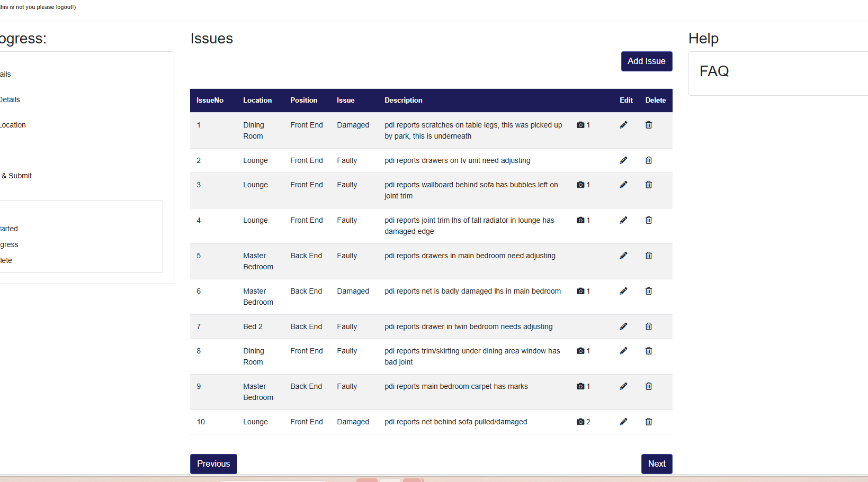Edit issue 7 about the twin bedroom drawer

pos(623,326)
